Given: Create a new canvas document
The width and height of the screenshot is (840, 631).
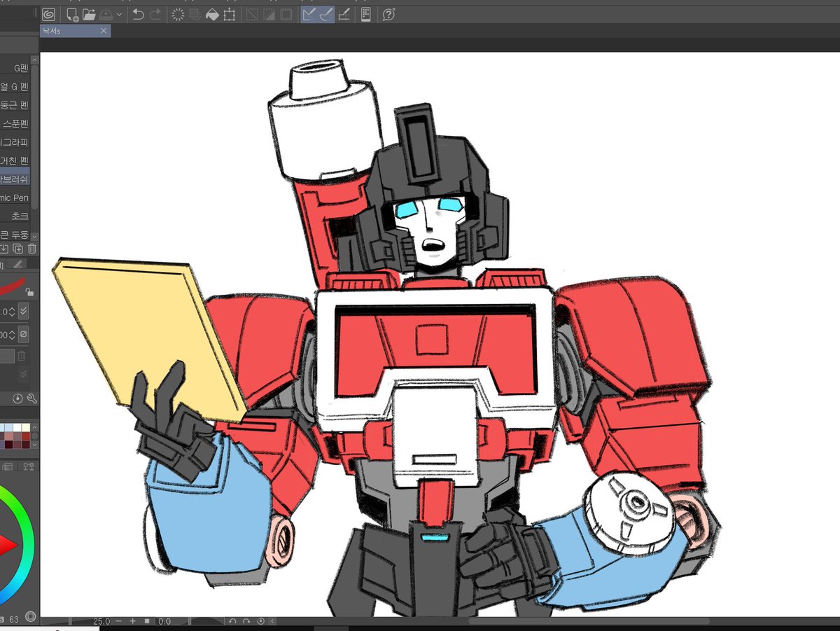Looking at the screenshot, I should coord(72,14).
